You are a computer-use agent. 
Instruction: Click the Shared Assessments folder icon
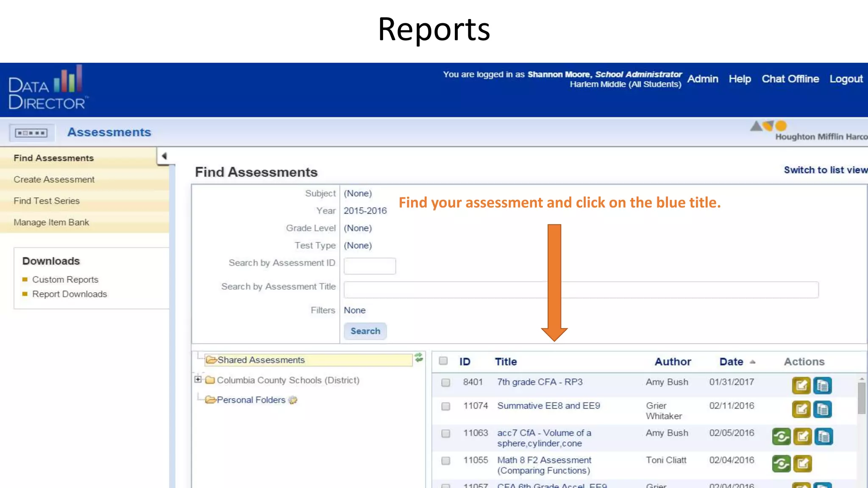tap(211, 360)
